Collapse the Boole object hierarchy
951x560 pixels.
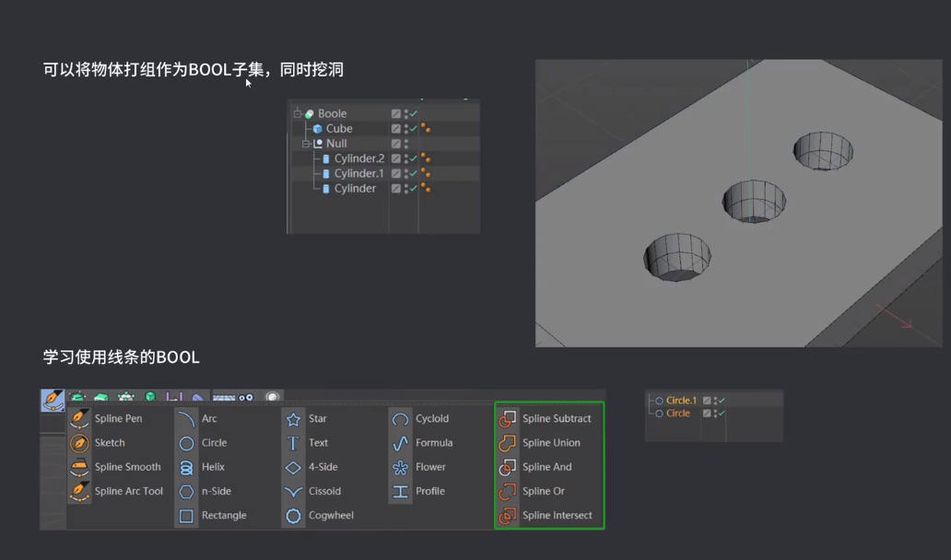pos(298,113)
